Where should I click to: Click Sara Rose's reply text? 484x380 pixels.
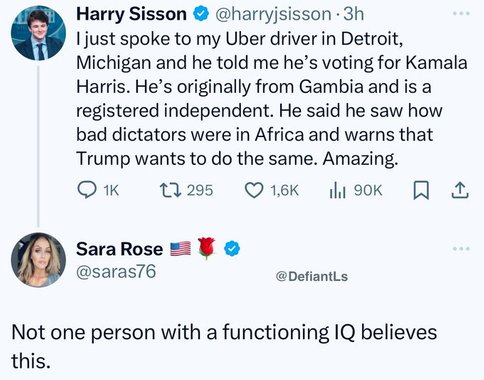coord(224,346)
